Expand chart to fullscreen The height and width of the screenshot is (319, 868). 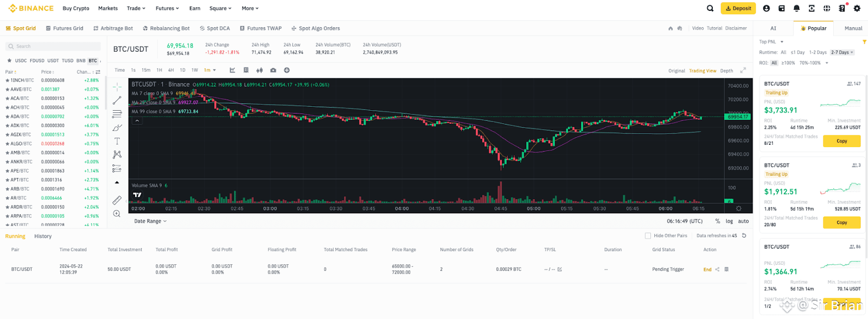743,70
